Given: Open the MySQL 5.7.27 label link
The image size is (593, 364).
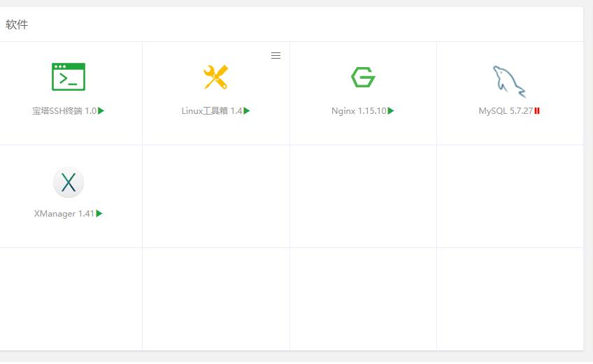Looking at the screenshot, I should coord(506,111).
